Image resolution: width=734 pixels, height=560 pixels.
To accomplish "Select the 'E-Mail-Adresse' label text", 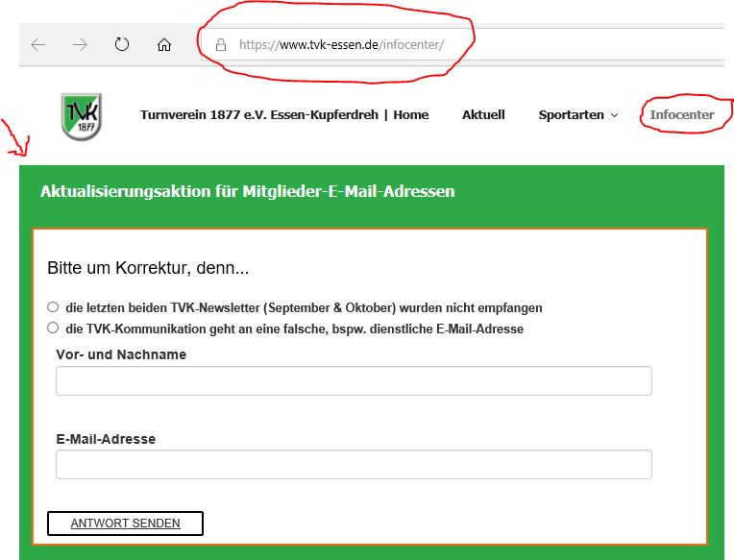I will [106, 439].
